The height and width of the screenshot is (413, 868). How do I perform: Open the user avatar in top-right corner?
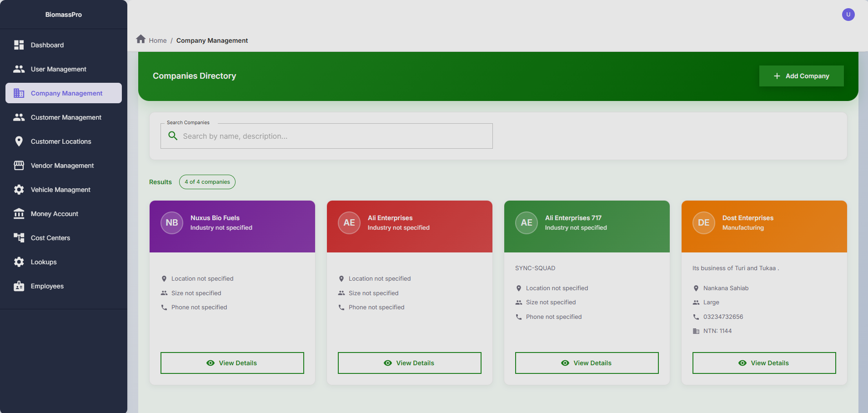pos(848,15)
